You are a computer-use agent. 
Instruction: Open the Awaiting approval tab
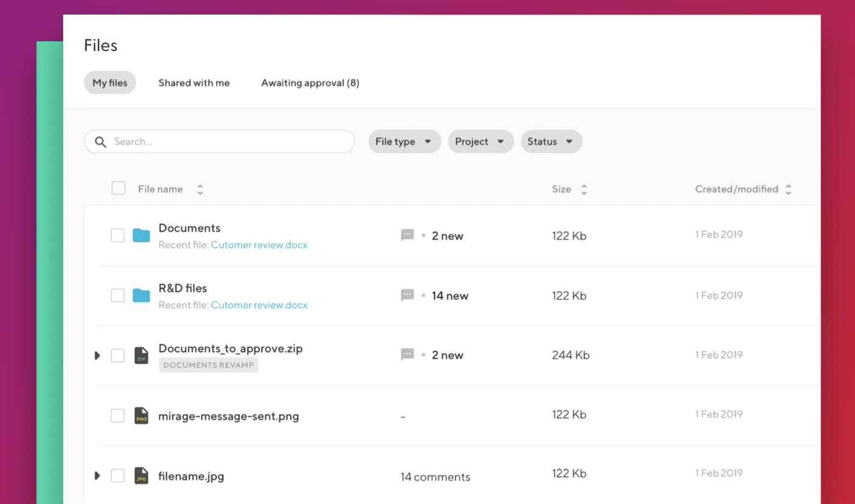(310, 83)
